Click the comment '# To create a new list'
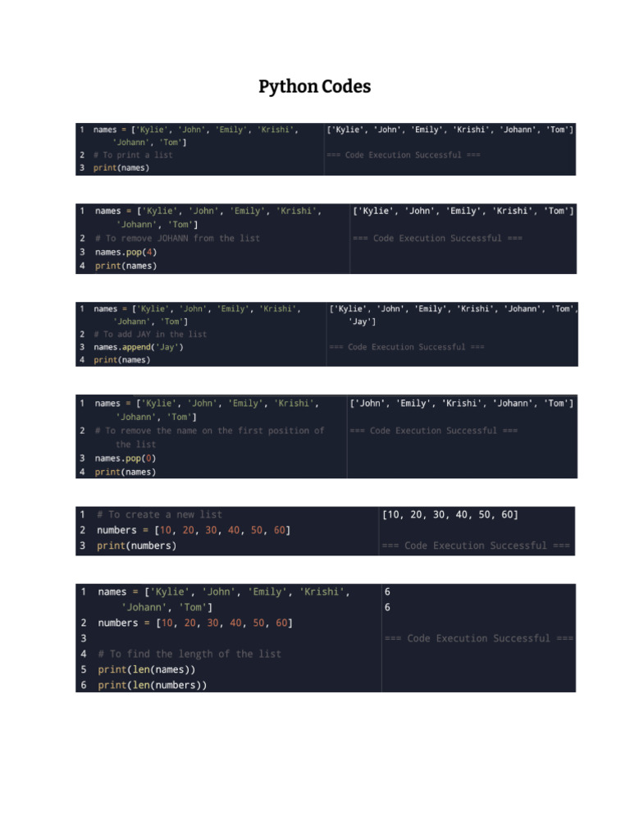The height and width of the screenshot is (840, 630). coord(159,514)
